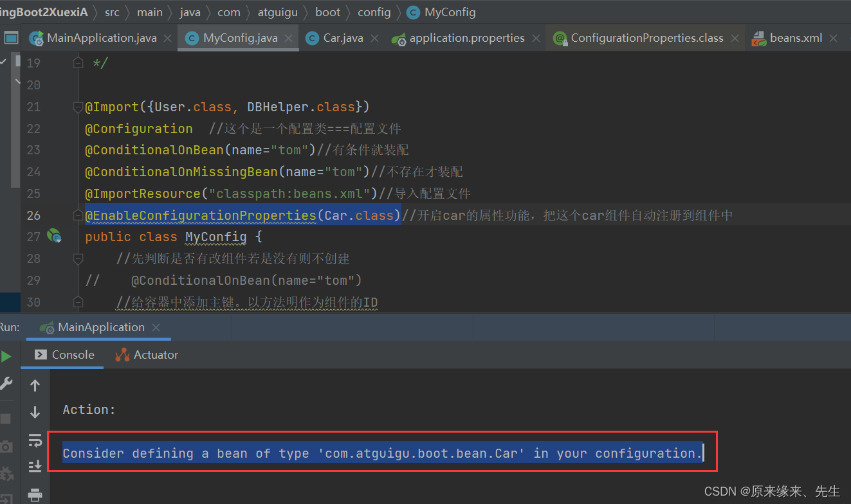Viewport: 851px width, 504px height.
Task: Click scroll to end console icon
Action: (x=35, y=467)
